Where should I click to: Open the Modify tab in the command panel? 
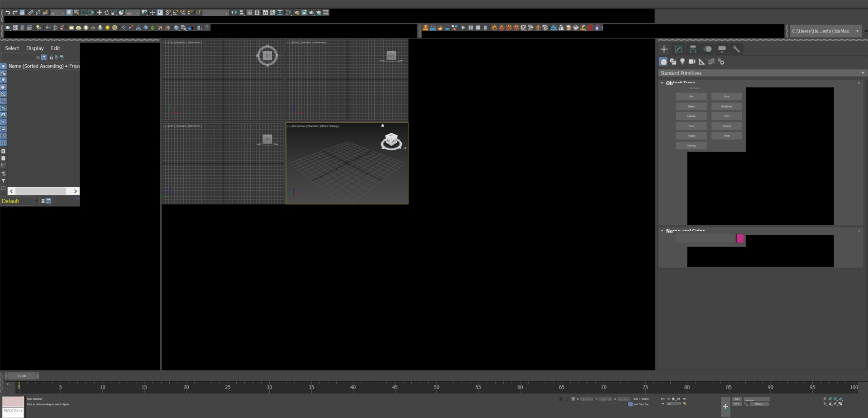[x=678, y=49]
